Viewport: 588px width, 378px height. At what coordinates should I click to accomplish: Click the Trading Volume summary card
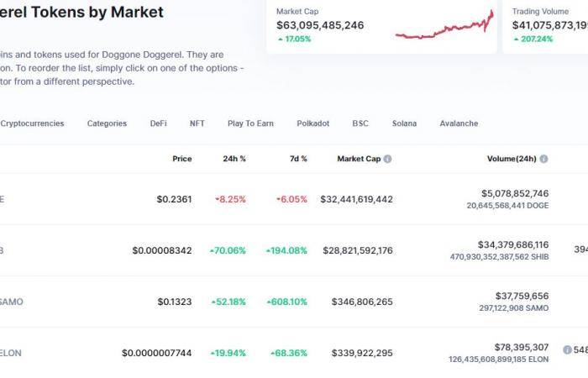pos(545,25)
